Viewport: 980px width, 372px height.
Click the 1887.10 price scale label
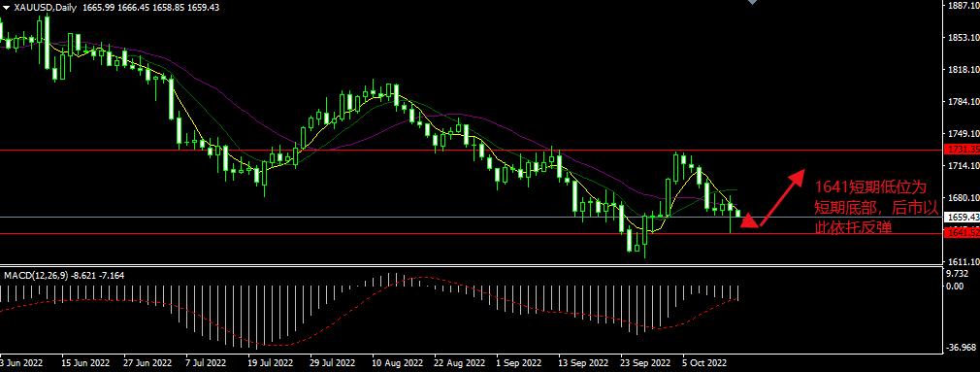click(x=963, y=6)
